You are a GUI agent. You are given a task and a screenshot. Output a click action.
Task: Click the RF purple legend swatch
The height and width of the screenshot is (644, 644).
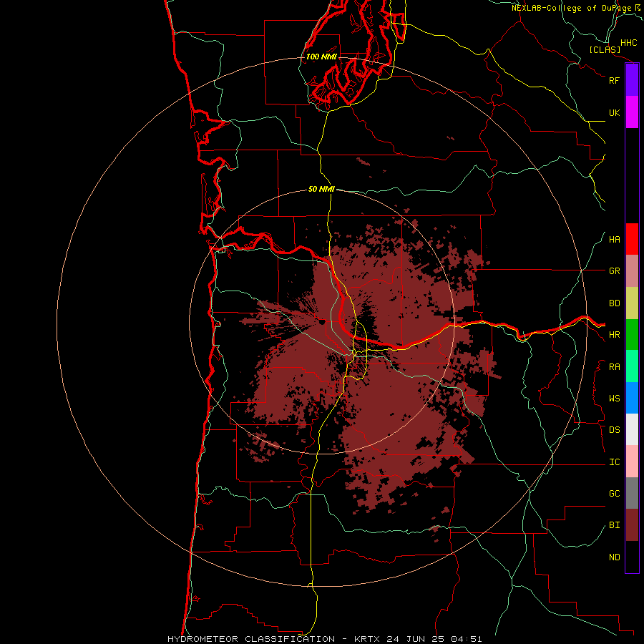632,80
